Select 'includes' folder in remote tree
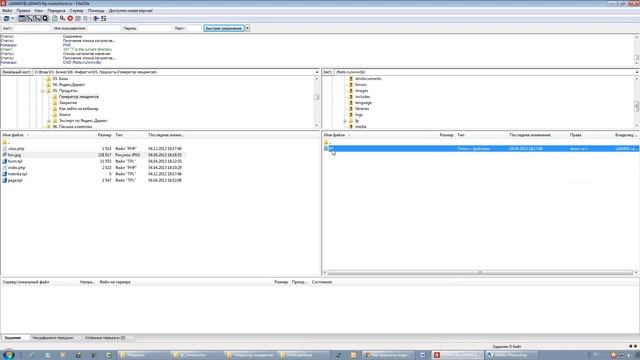This screenshot has height=360, width=640. 362,97
